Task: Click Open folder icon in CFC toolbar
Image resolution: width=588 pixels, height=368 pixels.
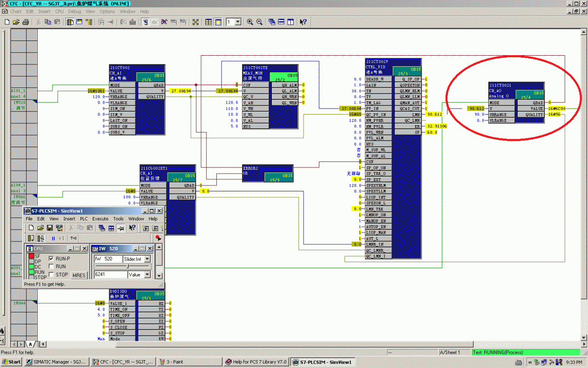Action: coord(16,22)
